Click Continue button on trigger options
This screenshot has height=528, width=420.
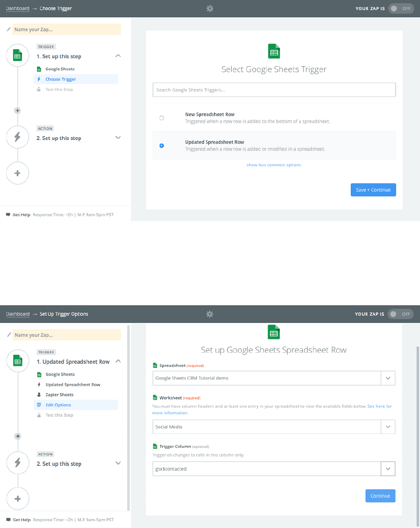click(x=380, y=496)
